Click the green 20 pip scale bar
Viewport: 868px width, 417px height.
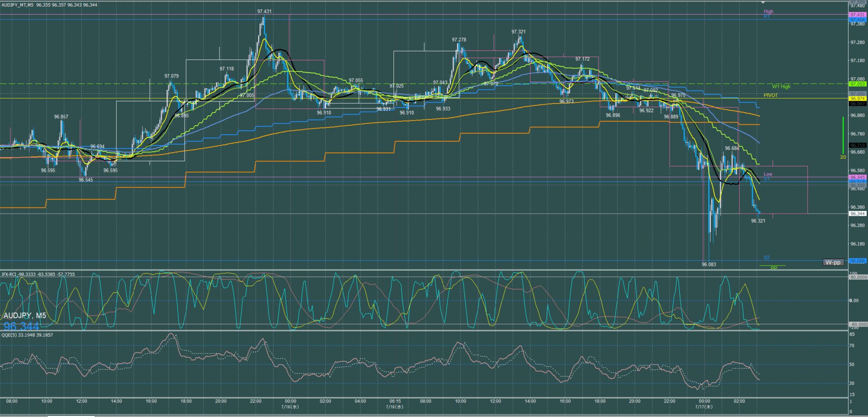tap(843, 136)
